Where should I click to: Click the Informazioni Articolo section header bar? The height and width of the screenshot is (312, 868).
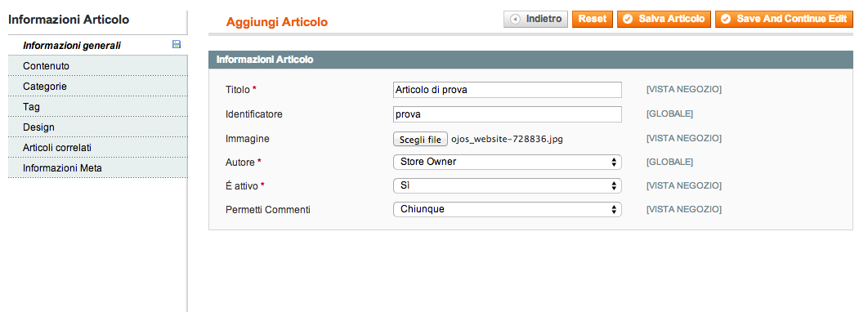coord(530,60)
